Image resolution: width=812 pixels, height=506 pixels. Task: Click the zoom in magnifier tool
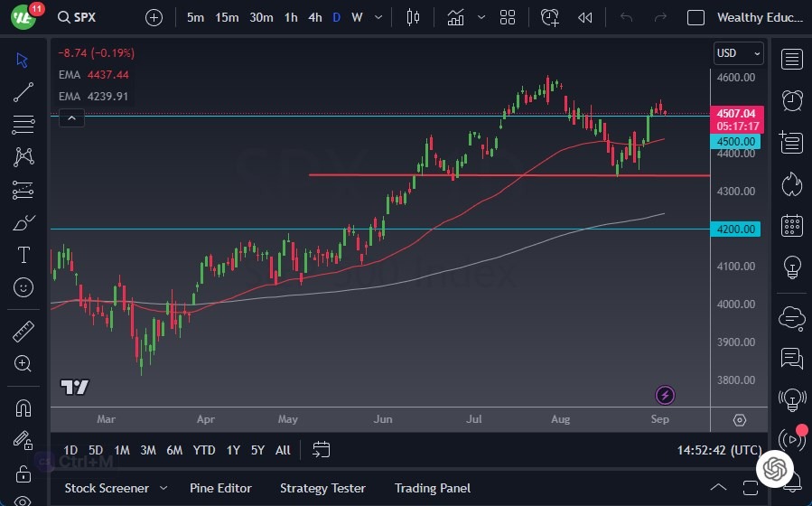pyautogui.click(x=23, y=363)
